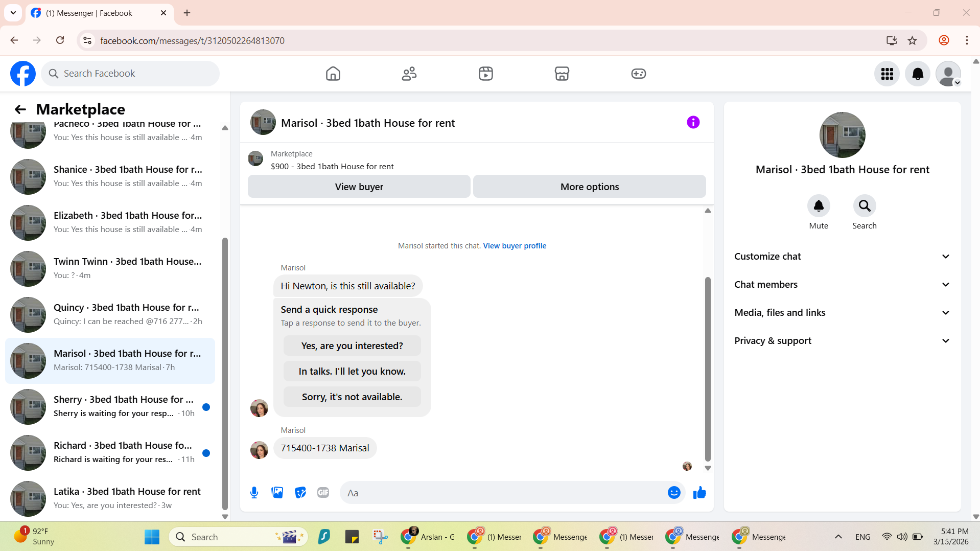Click the Search Facebook field

(x=130, y=74)
